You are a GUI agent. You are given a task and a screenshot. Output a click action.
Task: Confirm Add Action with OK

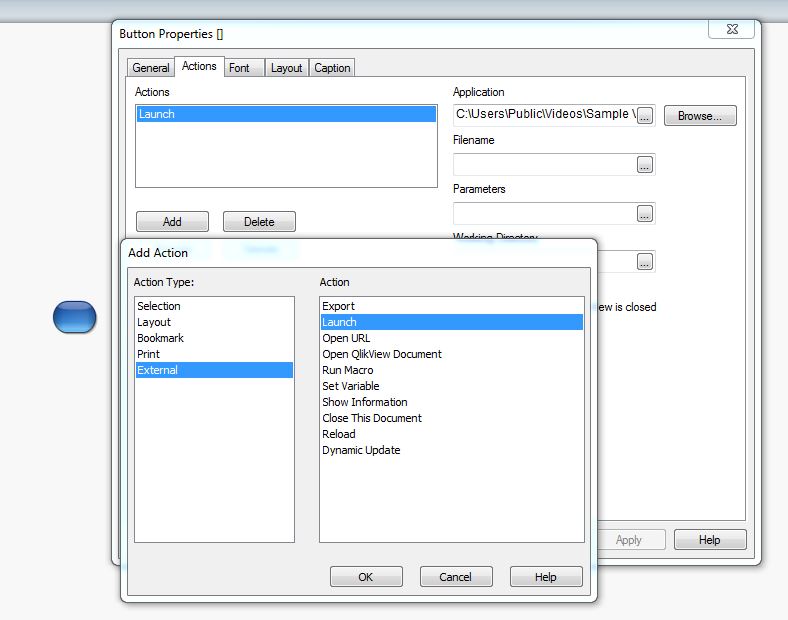366,577
